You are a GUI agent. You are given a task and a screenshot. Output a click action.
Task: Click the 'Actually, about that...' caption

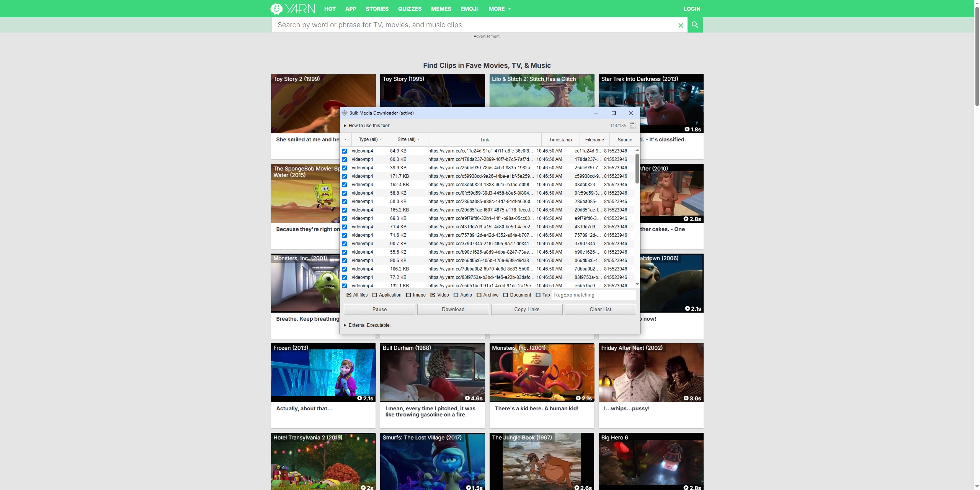[x=304, y=408]
